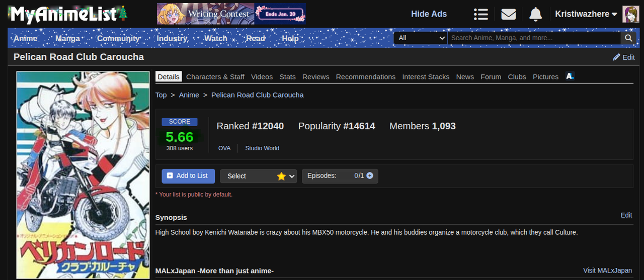Image resolution: width=644 pixels, height=280 pixels.
Task: Click the profile avatar picture
Action: [x=630, y=14]
